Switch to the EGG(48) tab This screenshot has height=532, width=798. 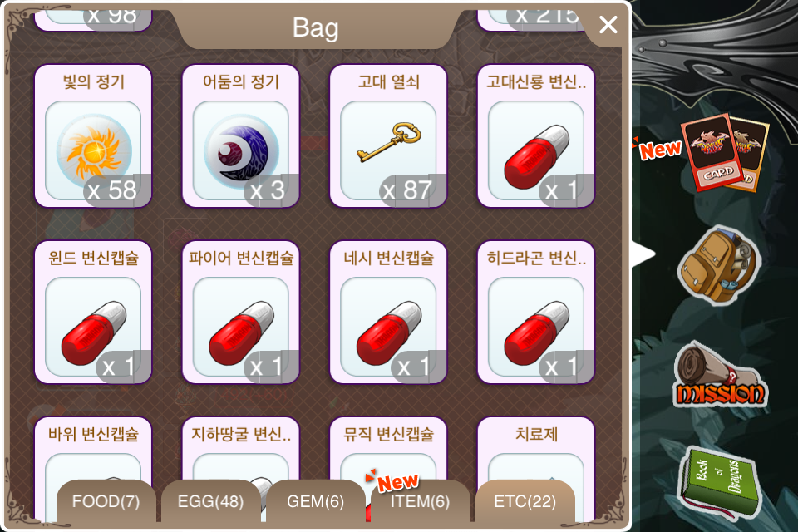point(210,501)
